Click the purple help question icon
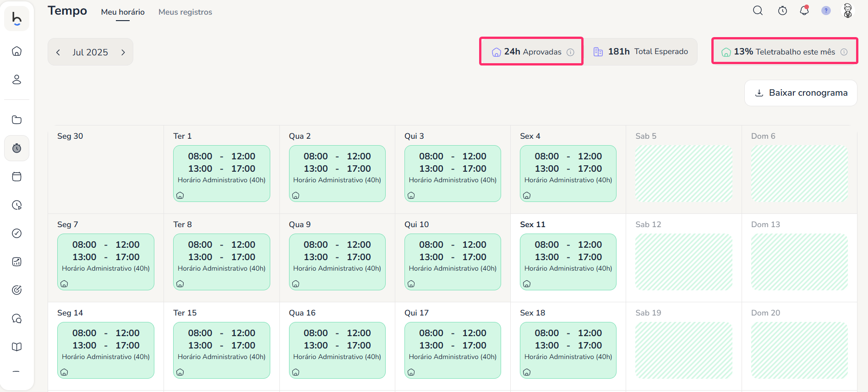This screenshot has height=392, width=868. click(x=826, y=11)
